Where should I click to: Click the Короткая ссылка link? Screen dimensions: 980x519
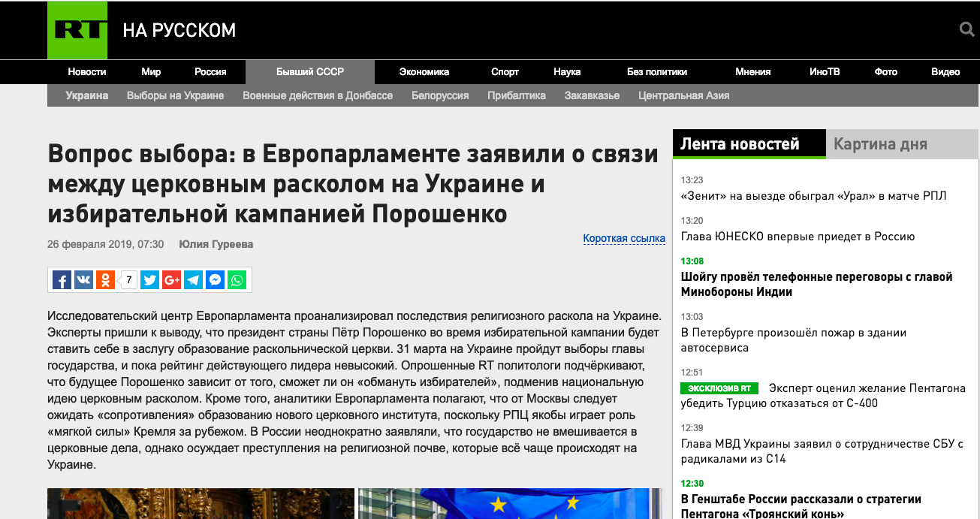pyautogui.click(x=623, y=239)
